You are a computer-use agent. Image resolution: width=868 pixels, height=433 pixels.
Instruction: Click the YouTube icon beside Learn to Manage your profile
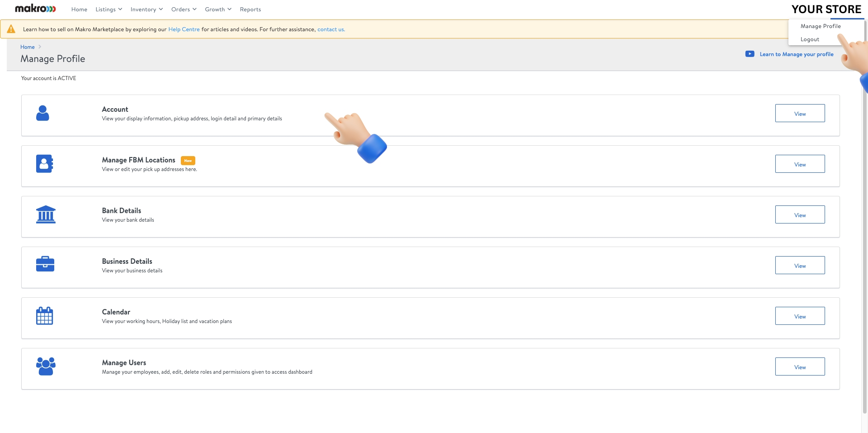click(750, 54)
